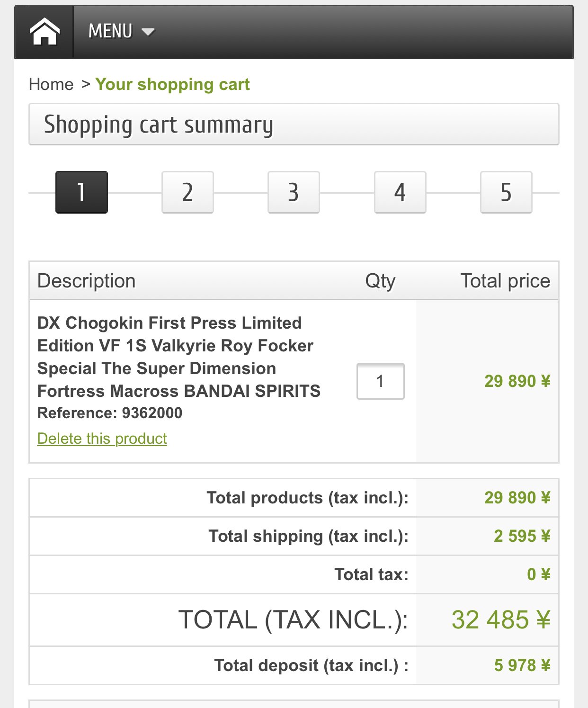Viewport: 588px width, 708px height.
Task: Focus the quantity input field
Action: coord(380,381)
